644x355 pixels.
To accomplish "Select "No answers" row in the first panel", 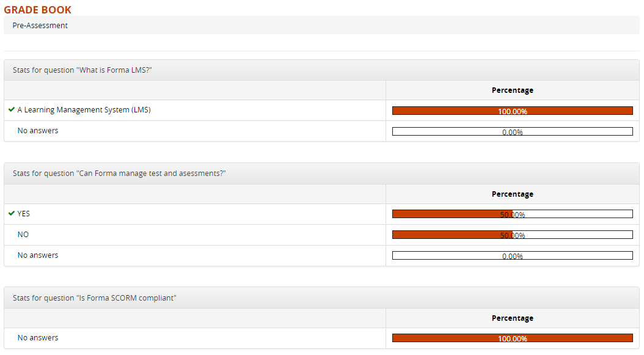I will tap(38, 130).
